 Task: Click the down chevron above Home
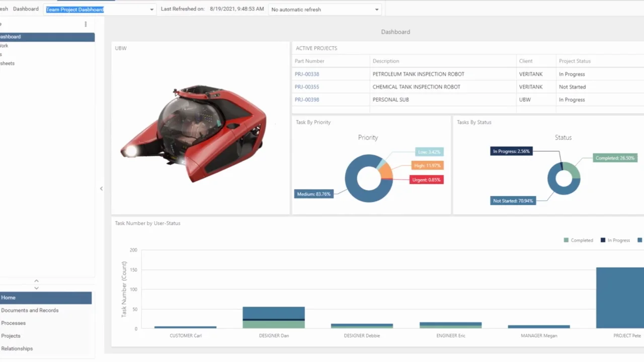tap(36, 288)
